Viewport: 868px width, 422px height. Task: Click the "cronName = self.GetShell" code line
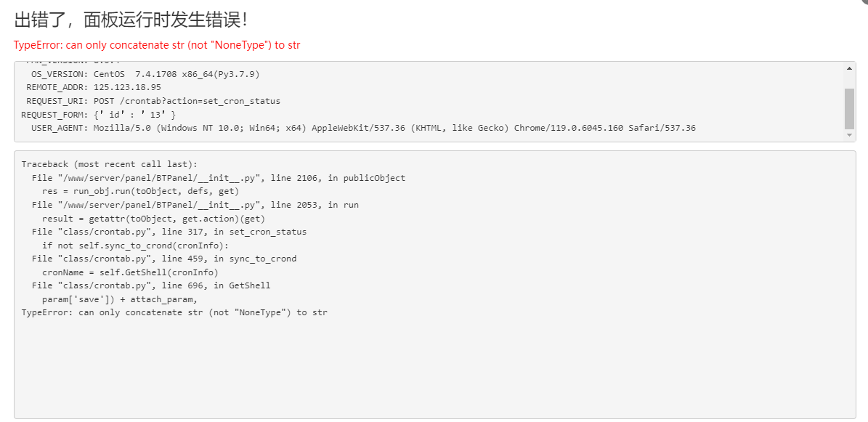click(x=130, y=272)
